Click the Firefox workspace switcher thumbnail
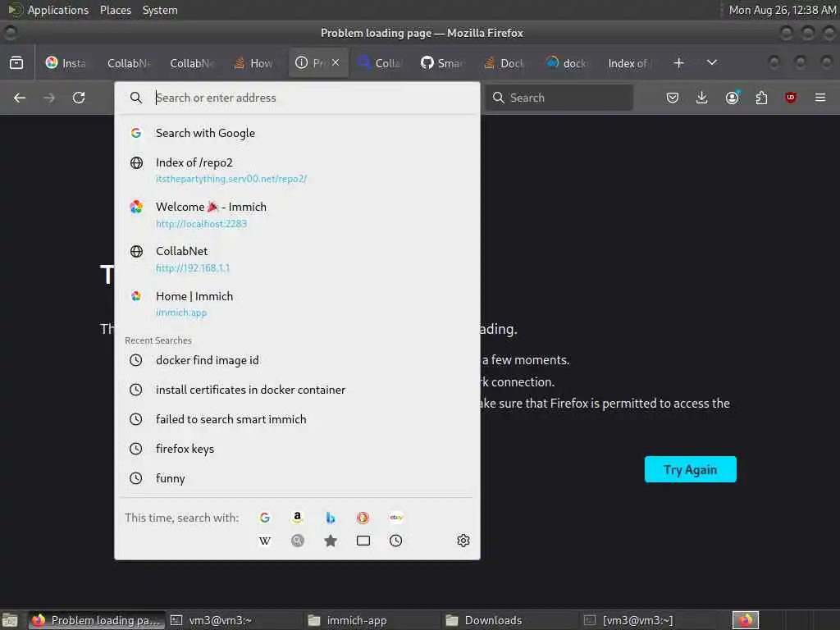The image size is (840, 630). pos(746,620)
